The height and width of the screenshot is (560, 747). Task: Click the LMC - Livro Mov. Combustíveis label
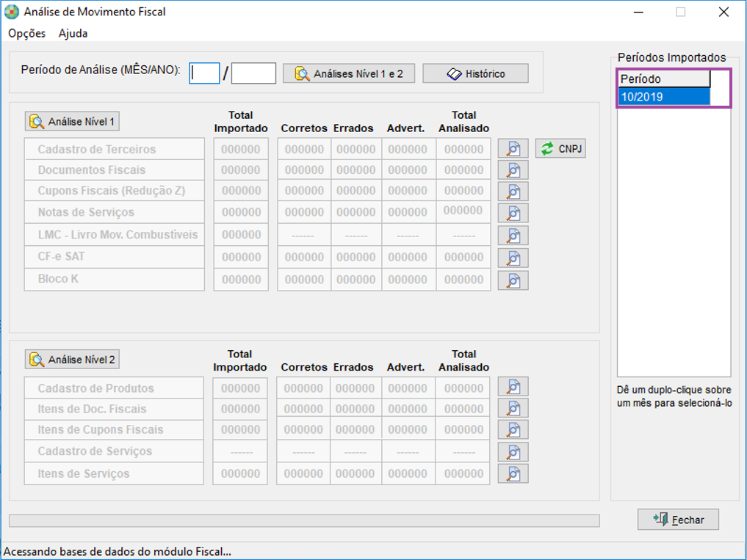pyautogui.click(x=115, y=234)
